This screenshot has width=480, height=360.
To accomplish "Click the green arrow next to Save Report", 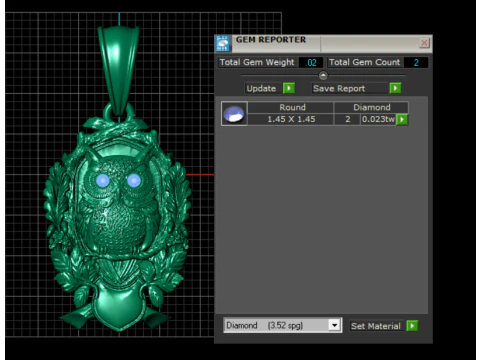I will tap(395, 88).
